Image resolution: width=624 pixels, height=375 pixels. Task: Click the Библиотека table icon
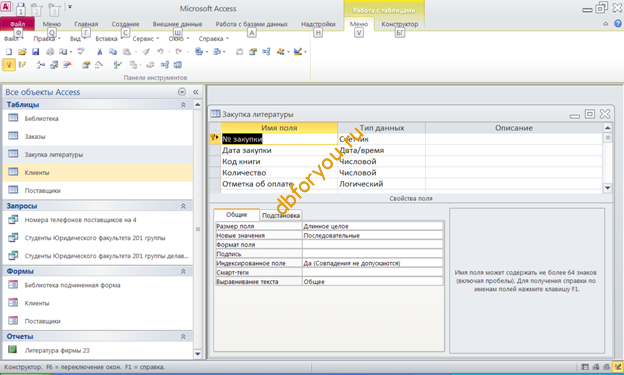pyautogui.click(x=13, y=118)
